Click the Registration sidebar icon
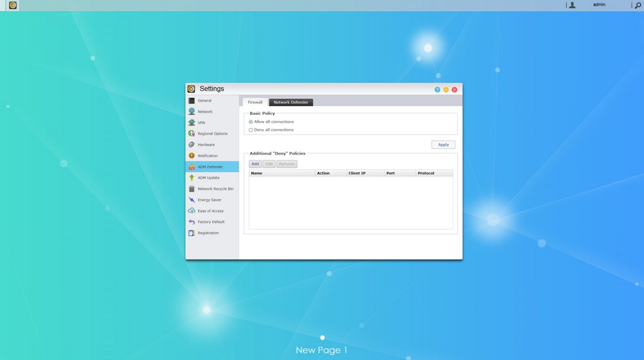Image resolution: width=644 pixels, height=360 pixels. [x=191, y=233]
